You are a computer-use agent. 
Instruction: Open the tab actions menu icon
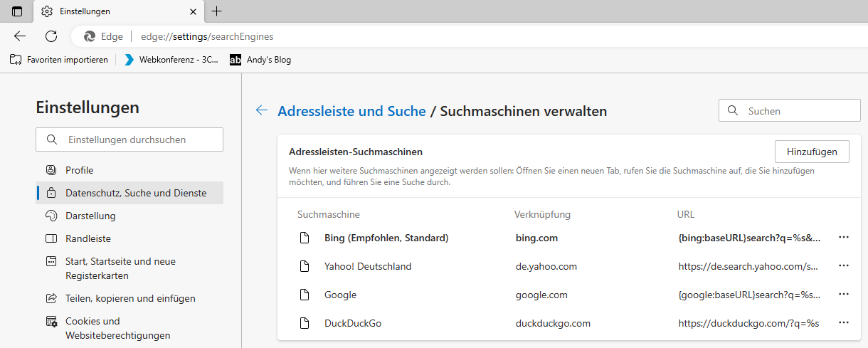pyautogui.click(x=17, y=11)
